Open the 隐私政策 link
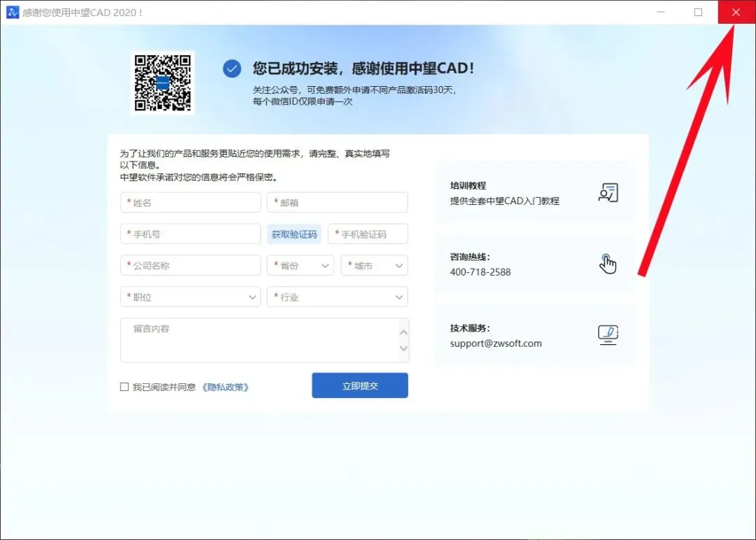Screen dimensions: 756x540 225,388
